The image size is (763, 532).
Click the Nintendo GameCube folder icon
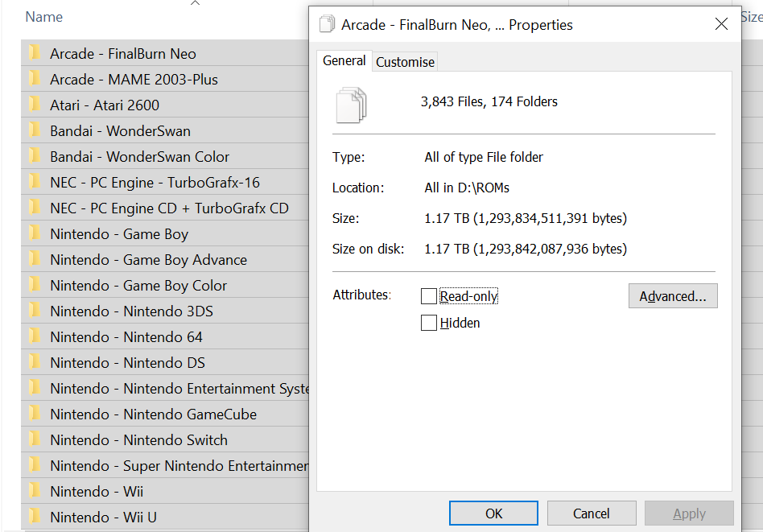(35, 413)
